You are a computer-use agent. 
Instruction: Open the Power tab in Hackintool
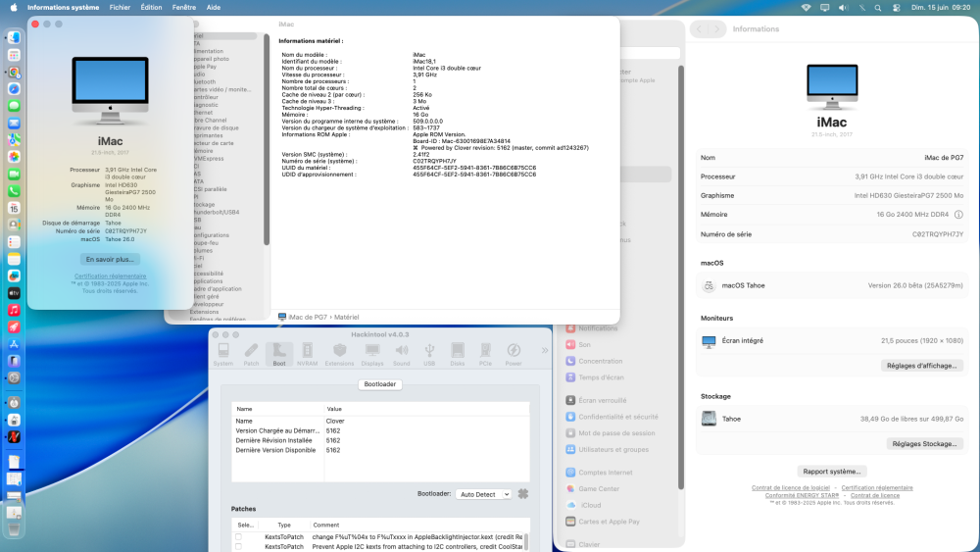click(514, 355)
